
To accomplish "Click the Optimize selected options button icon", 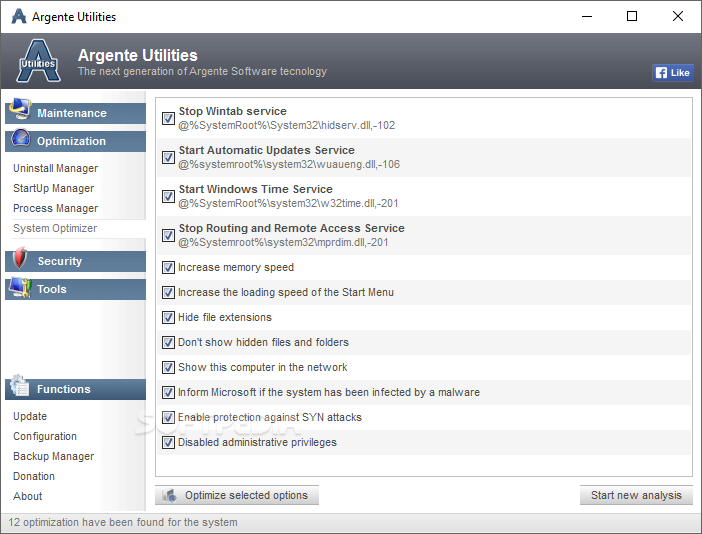I will click(169, 495).
